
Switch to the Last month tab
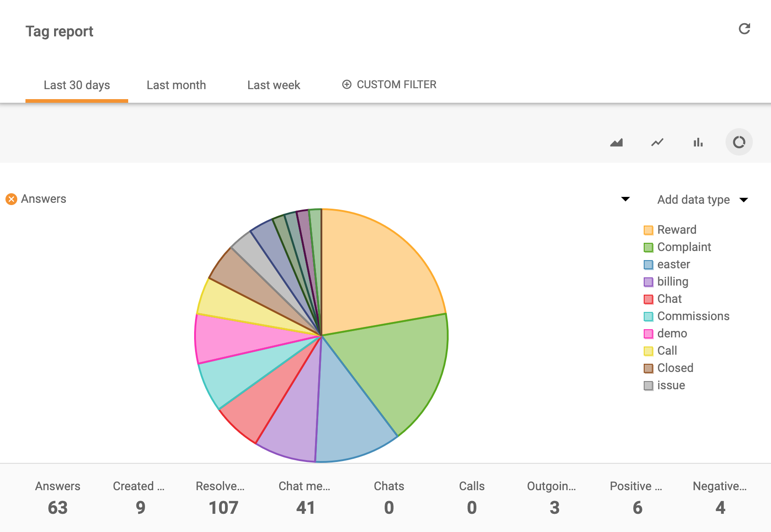click(x=176, y=85)
